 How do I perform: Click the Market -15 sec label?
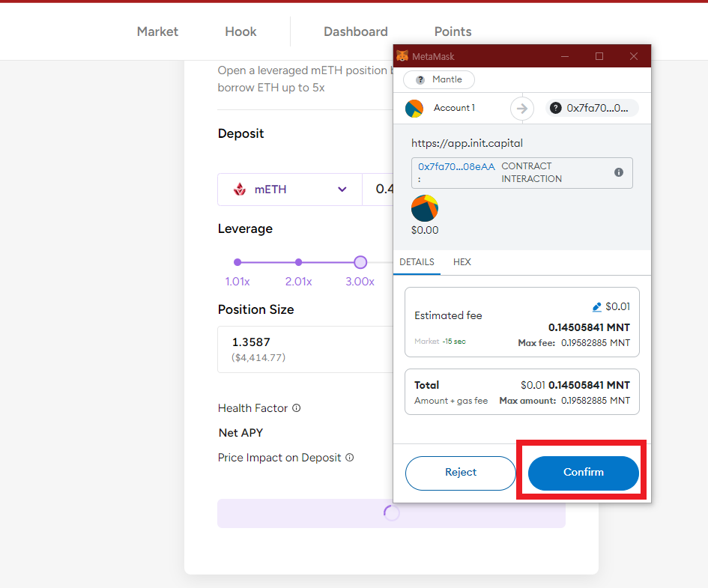pos(440,341)
